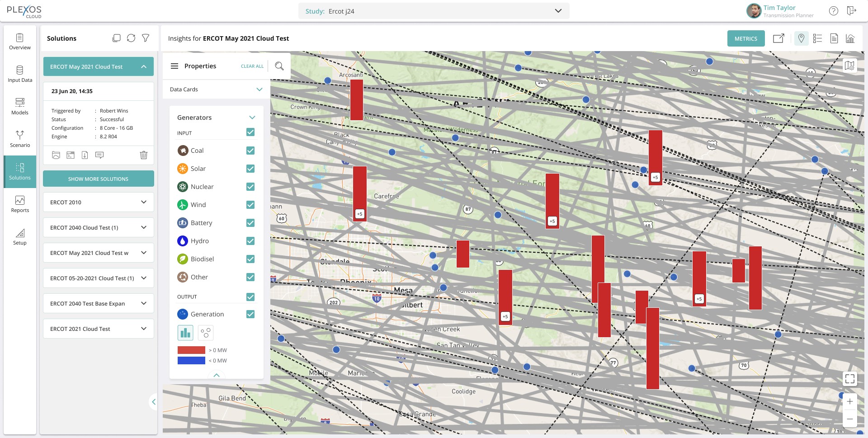Toggle the Battery generator checkbox
The height and width of the screenshot is (438, 868).
coord(250,223)
